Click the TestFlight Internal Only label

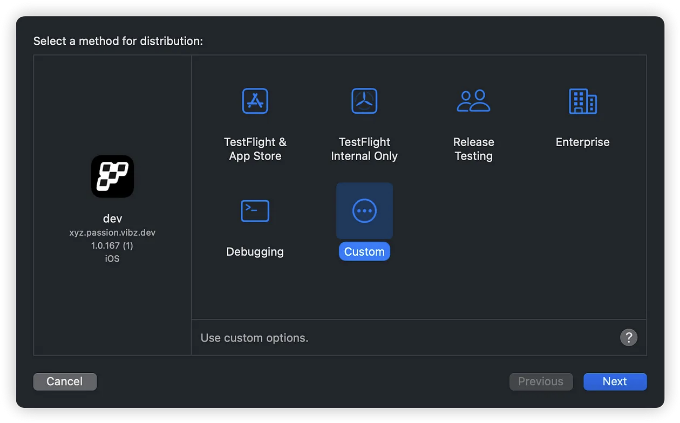pyautogui.click(x=364, y=149)
